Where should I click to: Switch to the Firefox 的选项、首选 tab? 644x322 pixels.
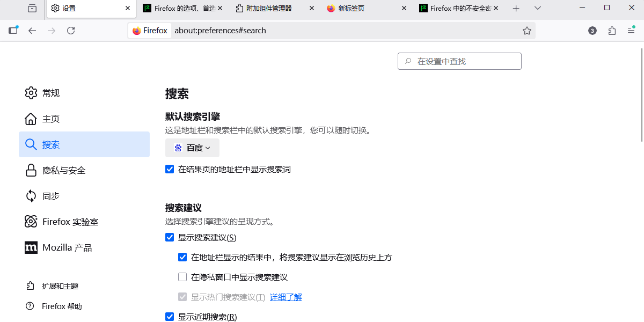click(182, 8)
